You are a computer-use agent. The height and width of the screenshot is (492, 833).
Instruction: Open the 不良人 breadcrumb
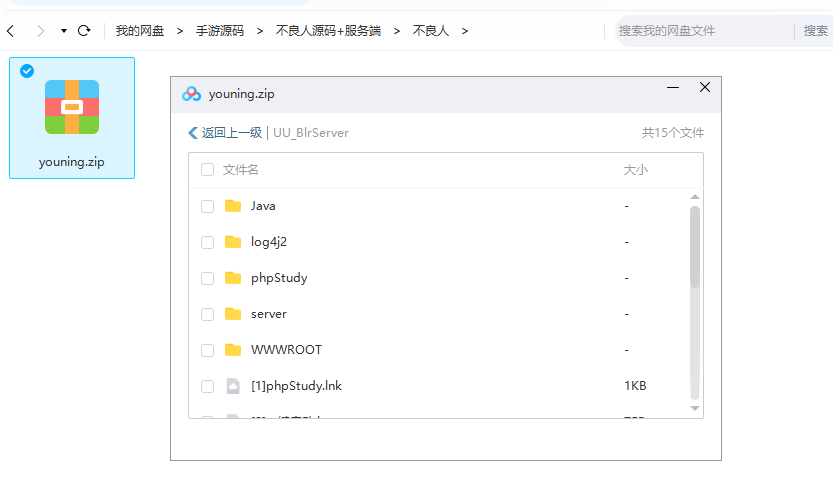pos(431,31)
